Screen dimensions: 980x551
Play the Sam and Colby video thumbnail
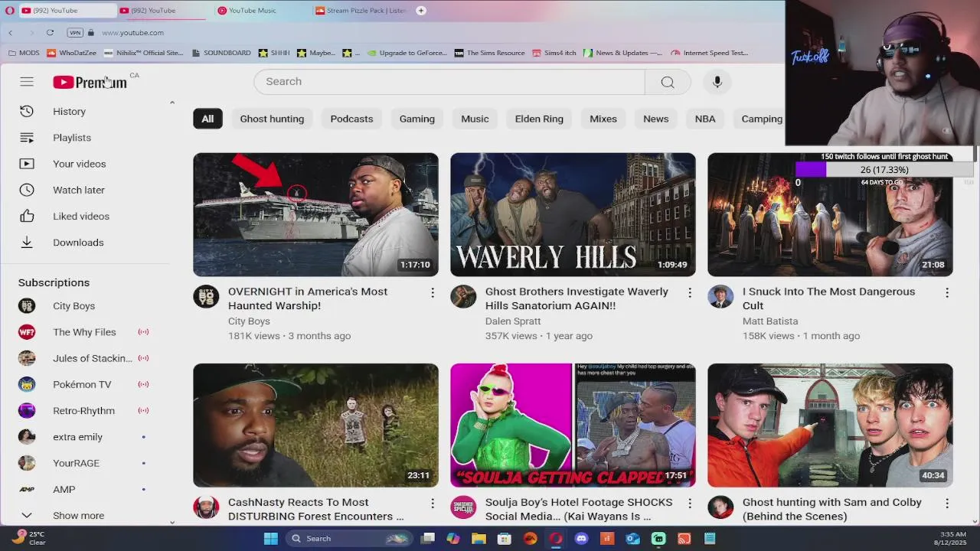coord(830,425)
